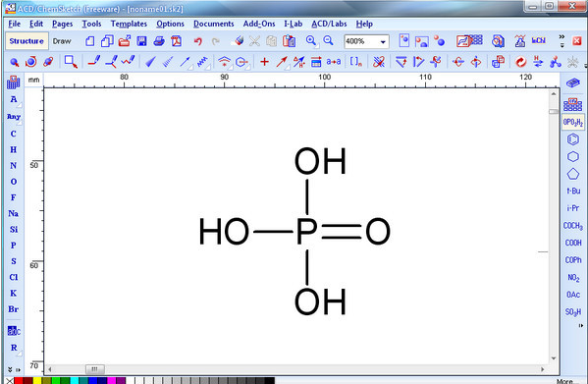Select Bromine atom Br
The width and height of the screenshot is (588, 384).
pyautogui.click(x=14, y=309)
